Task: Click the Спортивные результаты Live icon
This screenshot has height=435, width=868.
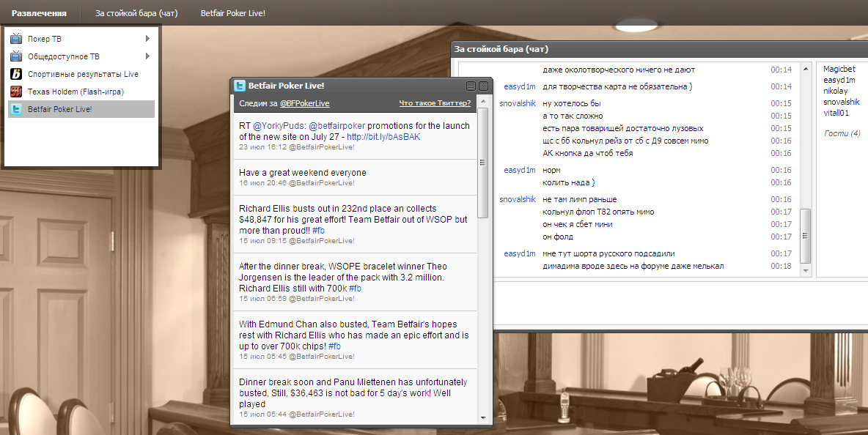Action: 16,74
